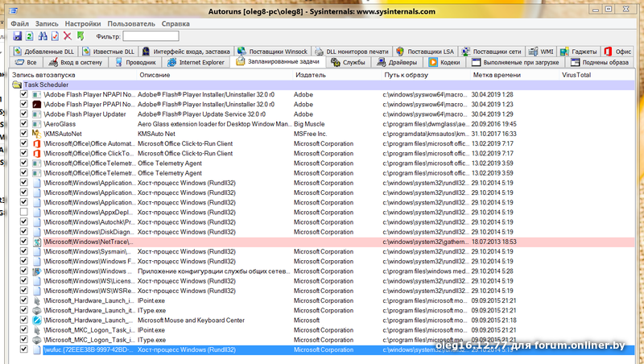Enable the unchecked AppxDeploymentClient entry checkbox
Image resolution: width=644 pixels, height=364 pixels.
click(24, 212)
